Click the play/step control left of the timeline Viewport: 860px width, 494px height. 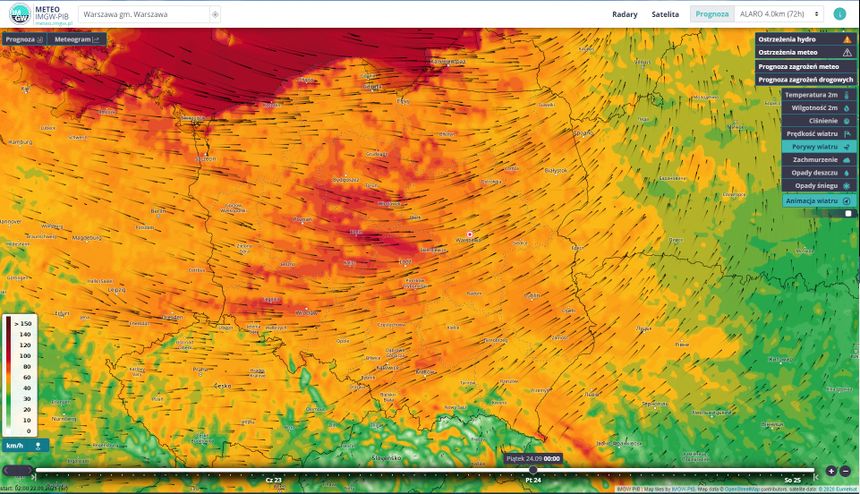coord(18,471)
